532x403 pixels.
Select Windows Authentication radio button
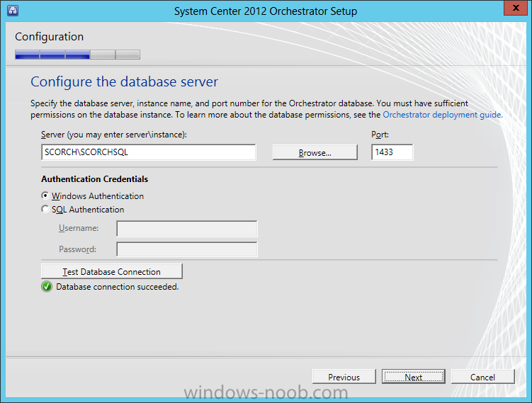point(45,195)
